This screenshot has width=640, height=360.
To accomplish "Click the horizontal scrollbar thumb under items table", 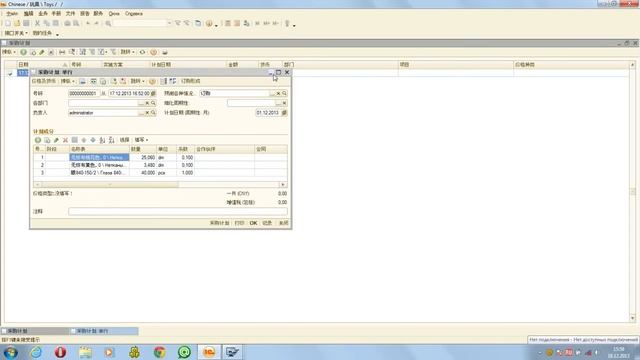I will pyautogui.click(x=109, y=184).
